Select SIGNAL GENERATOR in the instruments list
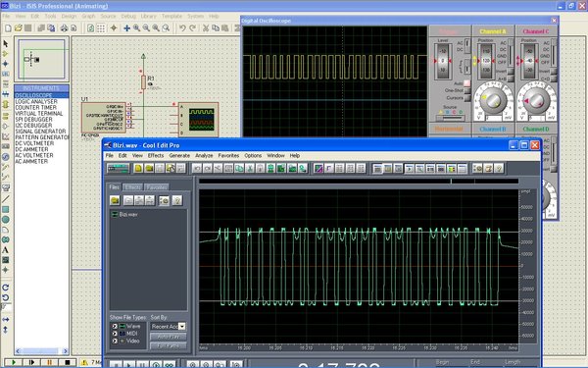The width and height of the screenshot is (588, 368). pos(41,131)
